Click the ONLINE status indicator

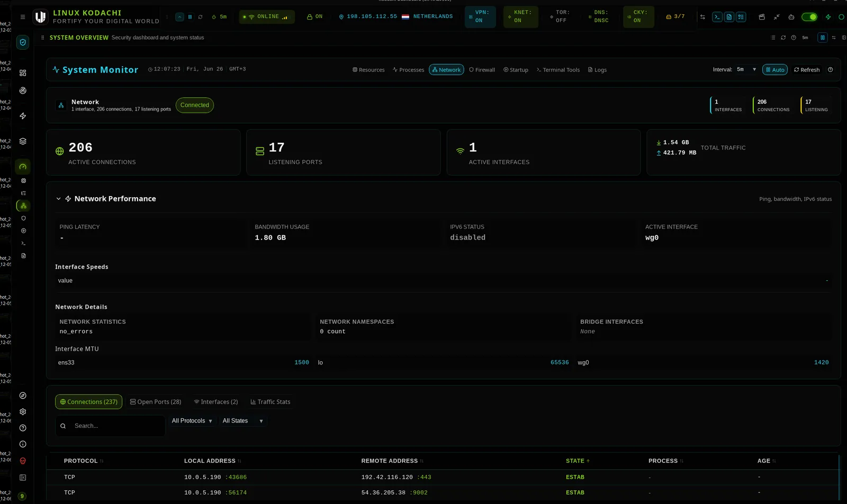(x=267, y=17)
